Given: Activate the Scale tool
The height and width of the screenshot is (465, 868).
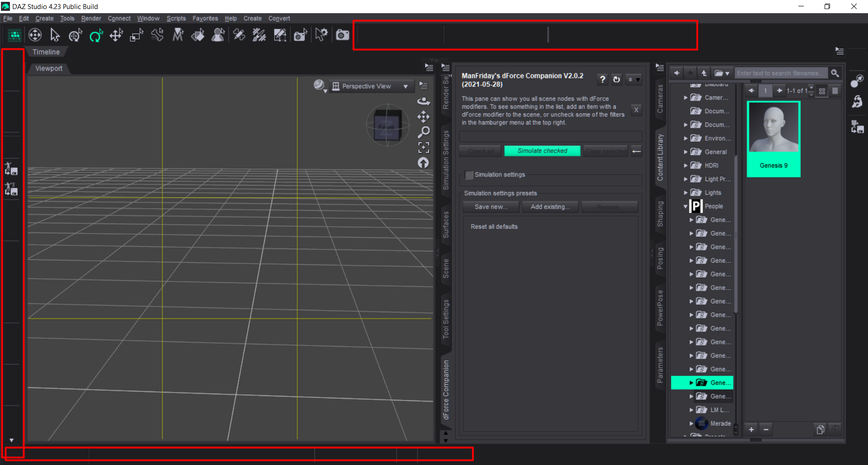Looking at the screenshot, I should [x=137, y=35].
